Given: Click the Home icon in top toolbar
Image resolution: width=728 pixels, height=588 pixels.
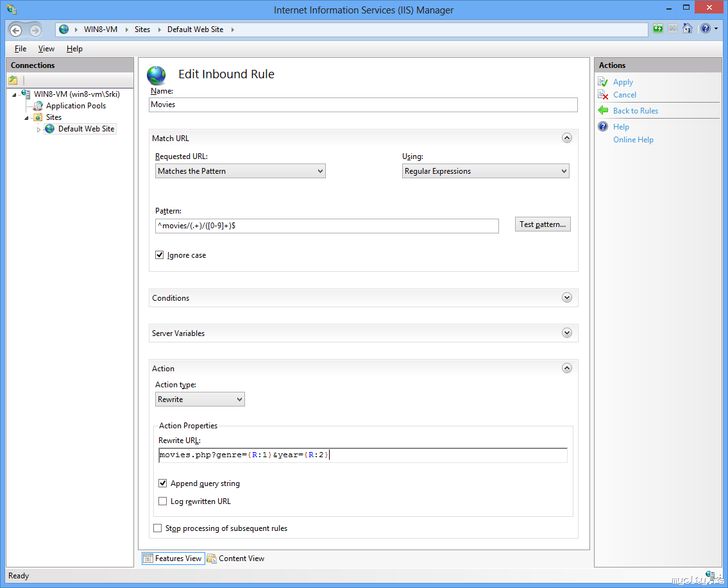Looking at the screenshot, I should point(688,29).
